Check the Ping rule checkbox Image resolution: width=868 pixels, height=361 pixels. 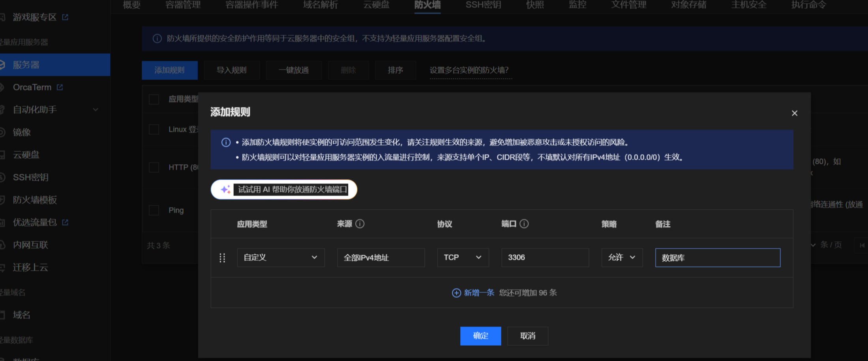point(154,210)
